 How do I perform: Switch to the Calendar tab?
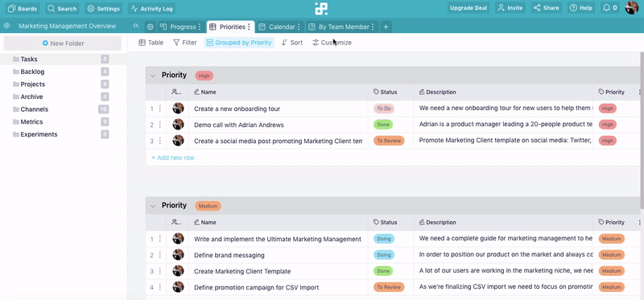point(279,27)
